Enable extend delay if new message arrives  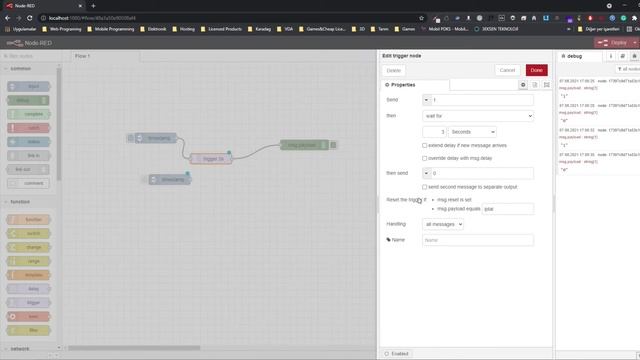coord(424,145)
